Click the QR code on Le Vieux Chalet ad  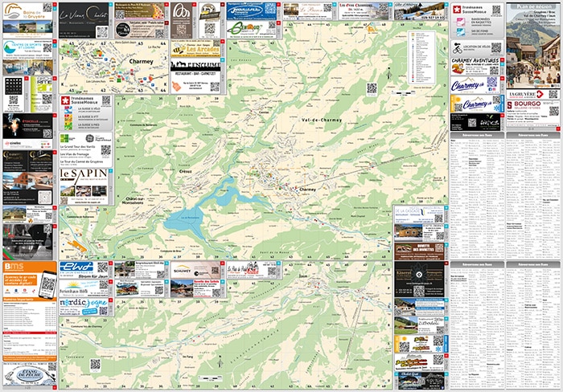coord(101,32)
